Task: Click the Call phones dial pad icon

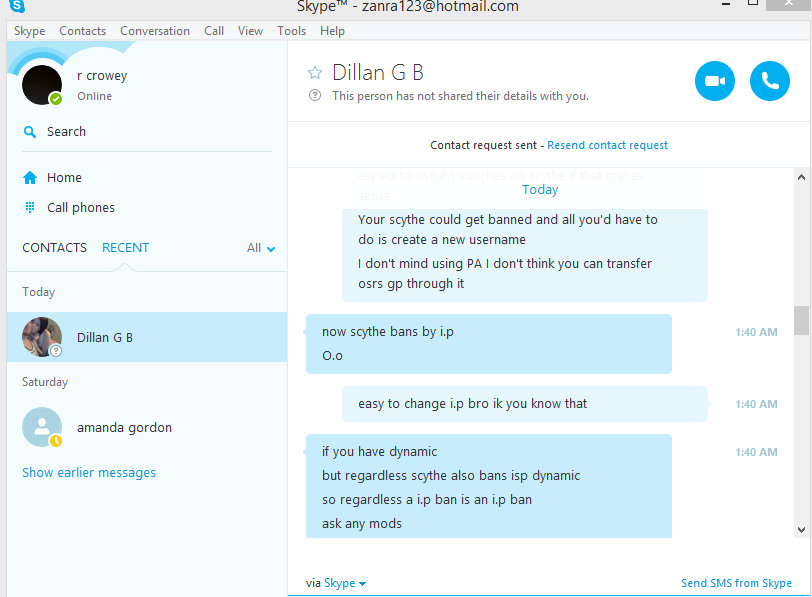Action: point(30,208)
